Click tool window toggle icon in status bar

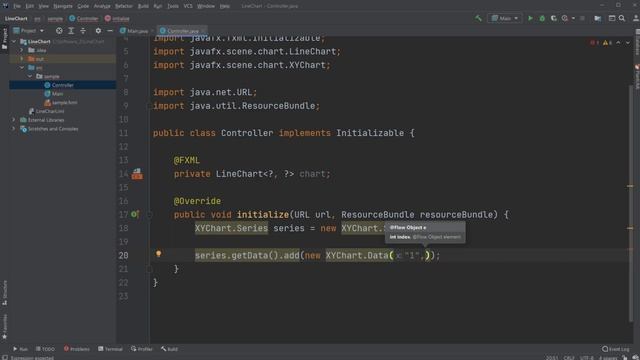(x=4, y=357)
